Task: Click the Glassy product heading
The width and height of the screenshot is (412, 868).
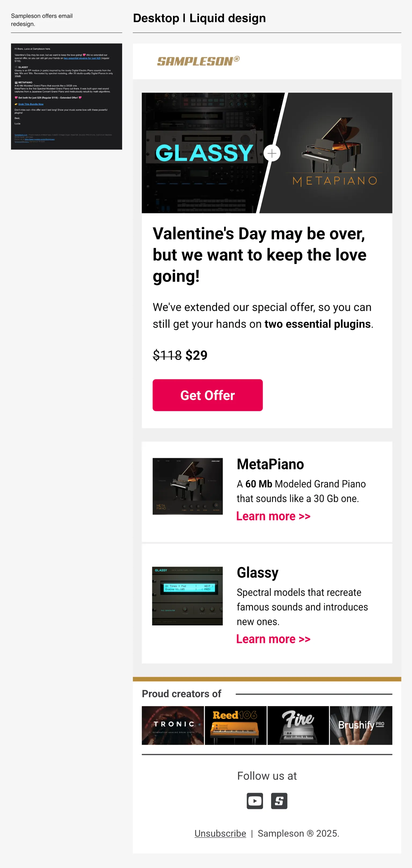Action: (258, 573)
